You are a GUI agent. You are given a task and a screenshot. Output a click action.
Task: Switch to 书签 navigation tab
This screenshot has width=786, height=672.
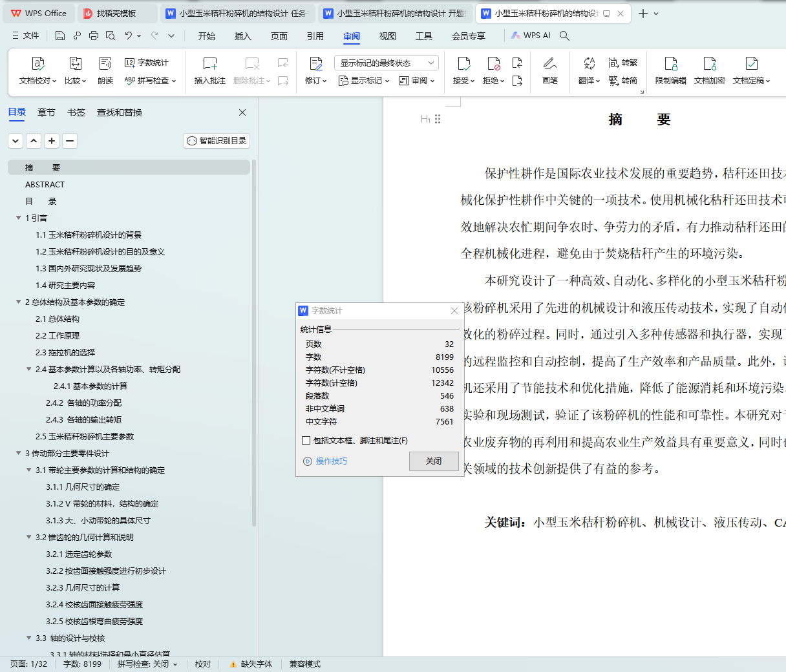tap(76, 112)
